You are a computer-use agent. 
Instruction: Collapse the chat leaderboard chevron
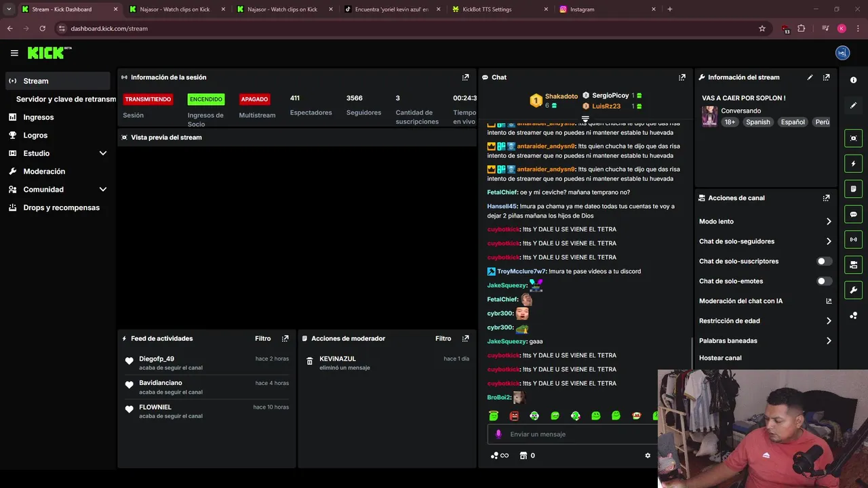585,119
